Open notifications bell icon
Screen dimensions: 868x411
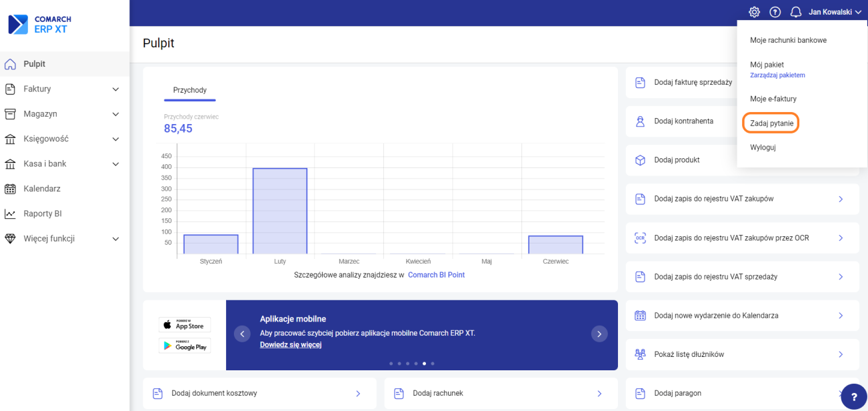click(795, 12)
